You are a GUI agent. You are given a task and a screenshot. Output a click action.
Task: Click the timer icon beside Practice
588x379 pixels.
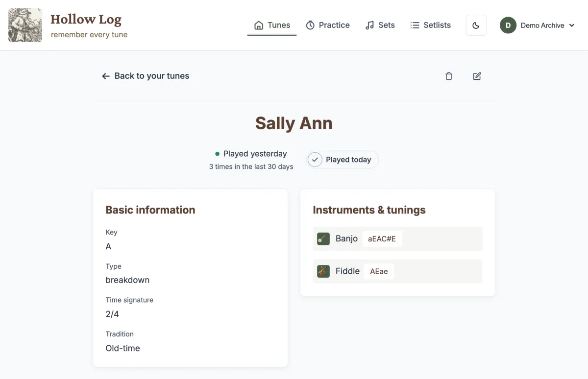310,25
